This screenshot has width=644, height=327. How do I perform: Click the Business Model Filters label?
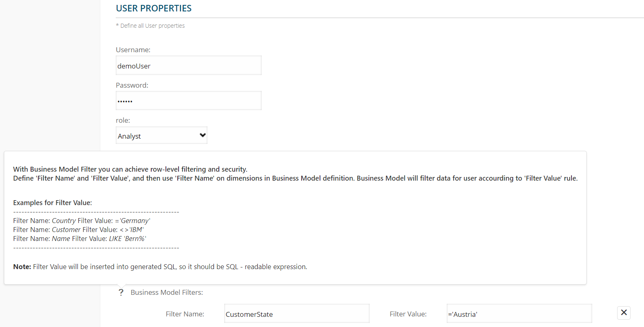(x=167, y=292)
